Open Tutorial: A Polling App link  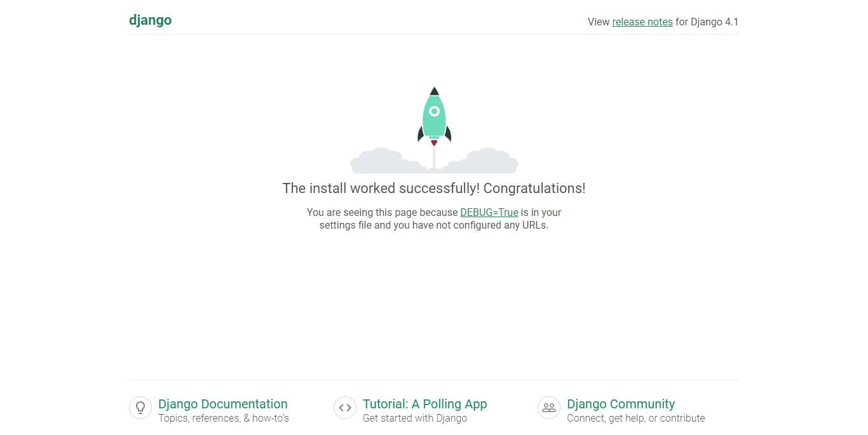tap(424, 404)
